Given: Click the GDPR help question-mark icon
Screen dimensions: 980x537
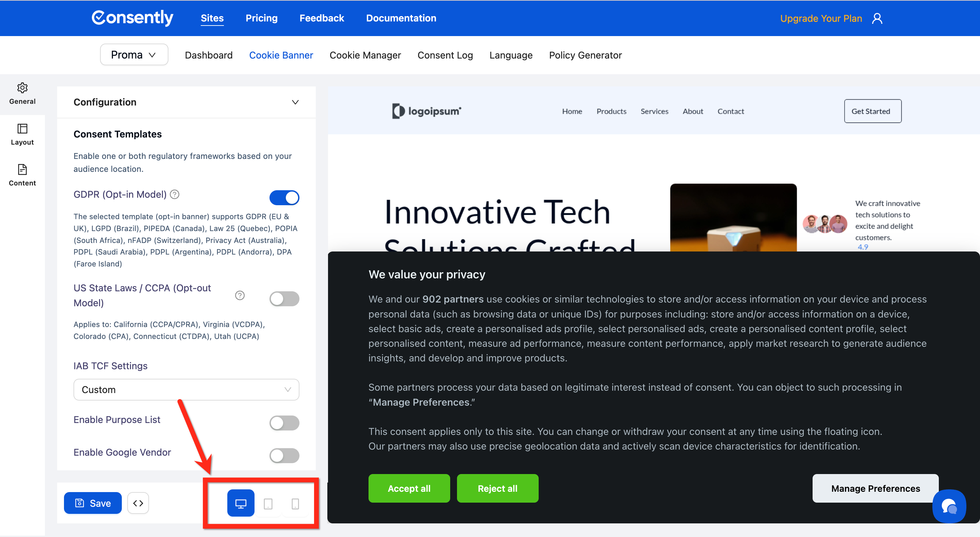Looking at the screenshot, I should [175, 194].
